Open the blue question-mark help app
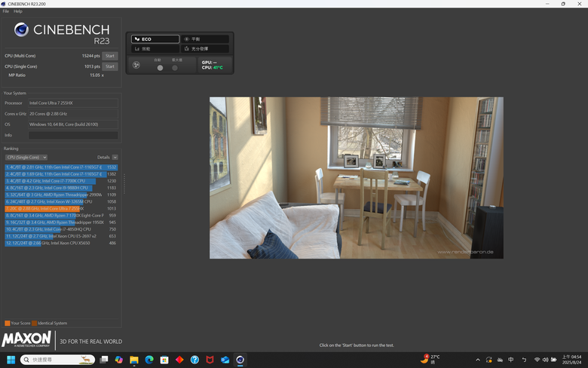The image size is (588, 368). point(194,360)
